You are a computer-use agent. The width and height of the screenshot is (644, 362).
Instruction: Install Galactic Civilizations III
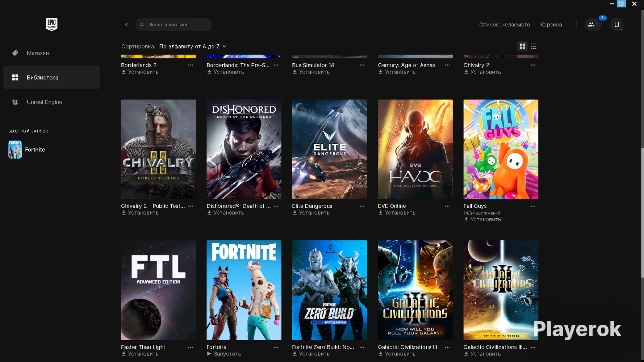click(397, 354)
